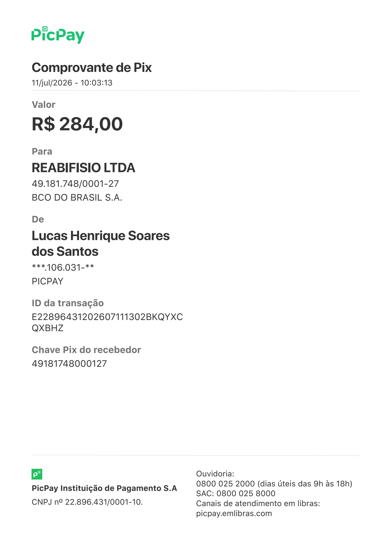This screenshot has height=555, width=392.
Task: Click the BCO DO BRASIL S.A. text
Action: pos(77,198)
